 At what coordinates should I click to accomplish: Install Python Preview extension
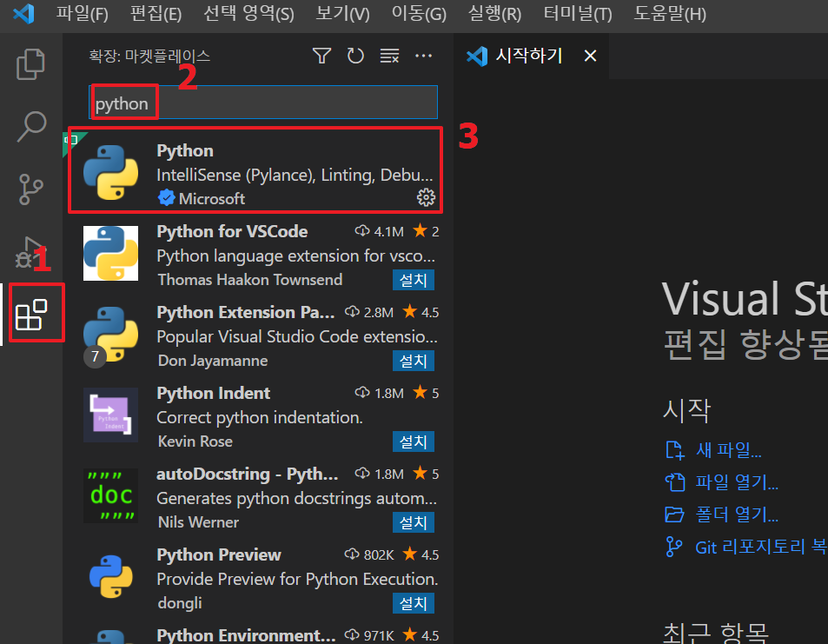point(413,603)
